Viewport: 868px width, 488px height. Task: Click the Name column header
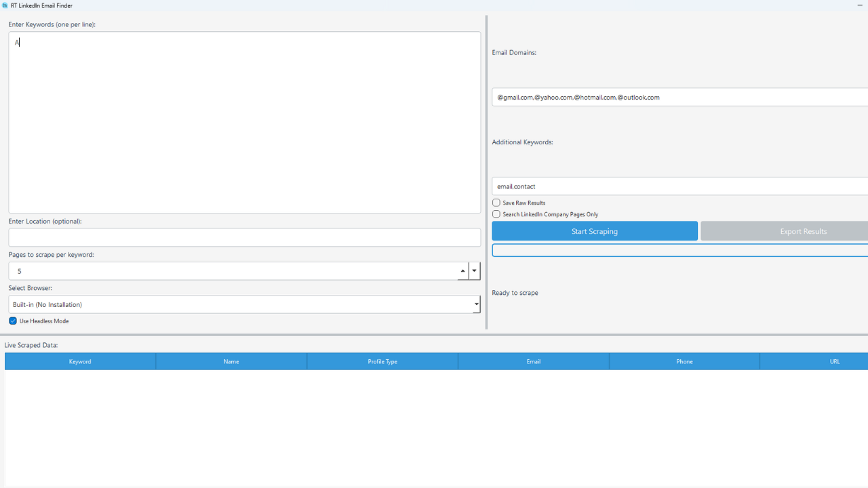click(x=231, y=361)
